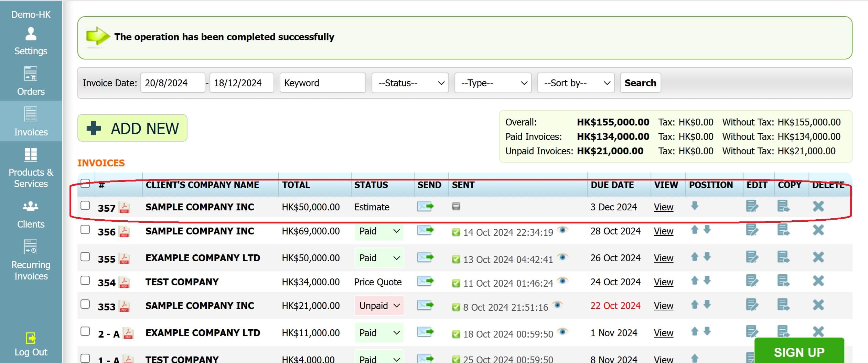Open the PDF icon for invoice 354
The image size is (868, 363).
click(x=124, y=282)
